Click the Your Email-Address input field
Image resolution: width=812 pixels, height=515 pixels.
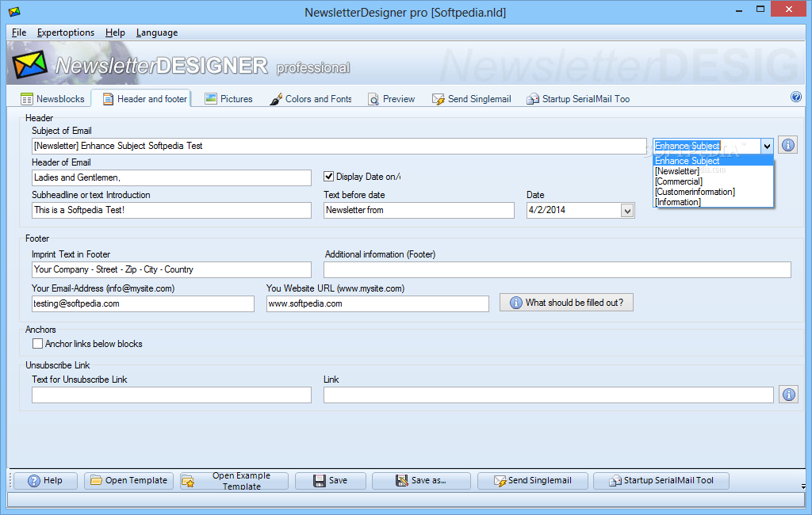(143, 303)
